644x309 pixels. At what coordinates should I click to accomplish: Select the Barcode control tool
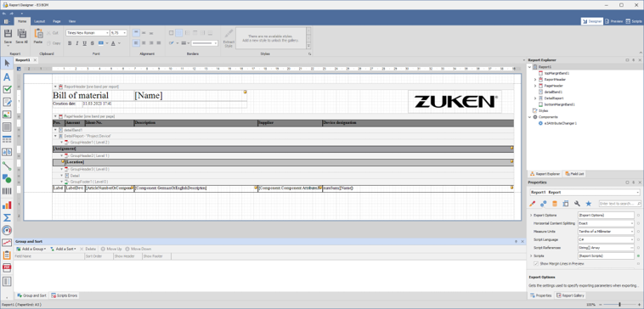[7, 191]
